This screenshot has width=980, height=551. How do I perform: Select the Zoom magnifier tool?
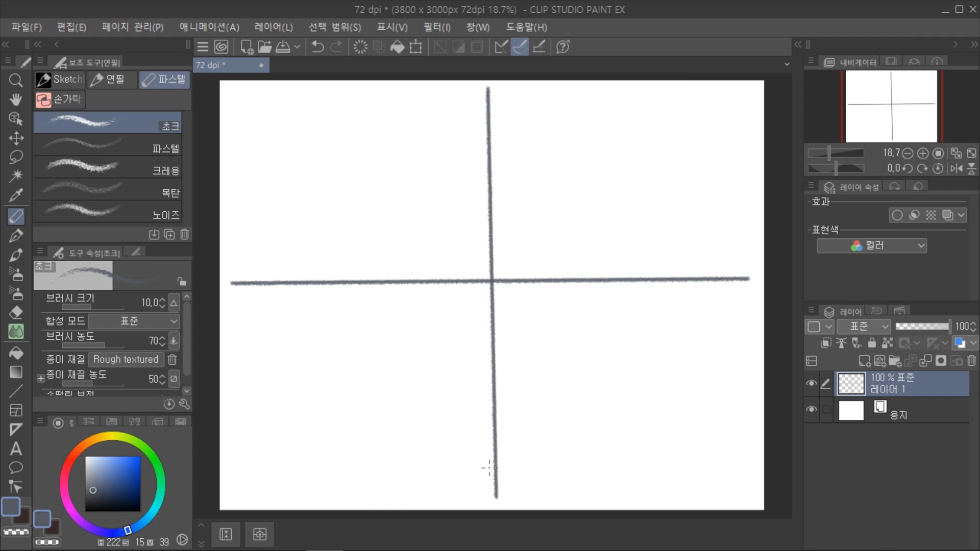16,81
